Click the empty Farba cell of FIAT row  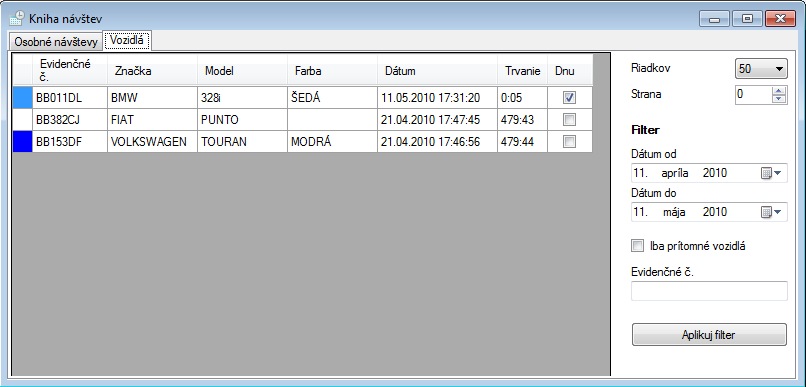(332, 120)
